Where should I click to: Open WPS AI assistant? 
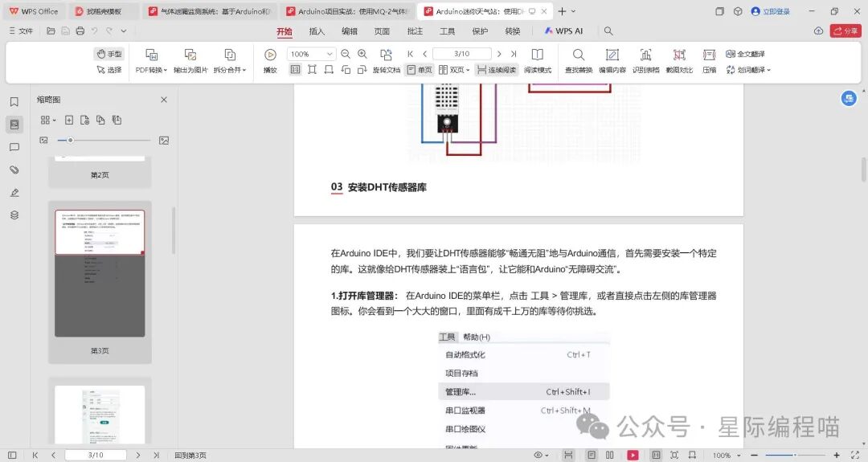[563, 31]
